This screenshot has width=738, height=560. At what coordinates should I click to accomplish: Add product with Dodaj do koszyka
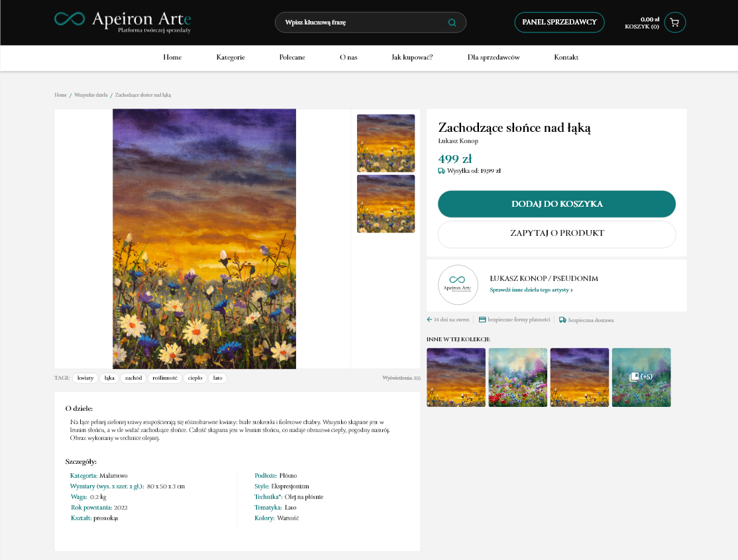(x=556, y=204)
